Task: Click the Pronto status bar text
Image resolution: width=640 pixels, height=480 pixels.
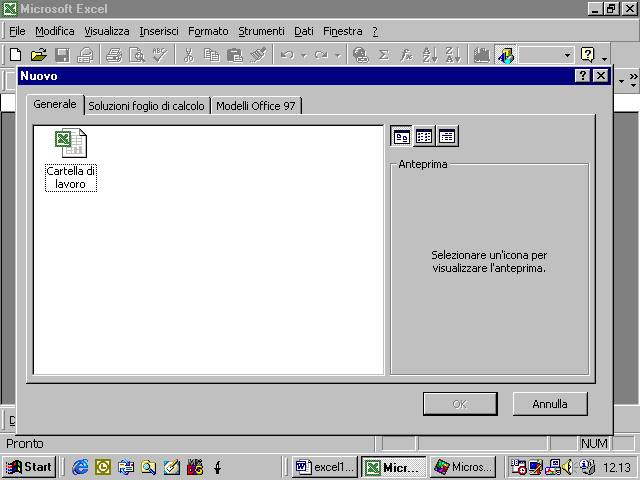Action: tap(24, 443)
